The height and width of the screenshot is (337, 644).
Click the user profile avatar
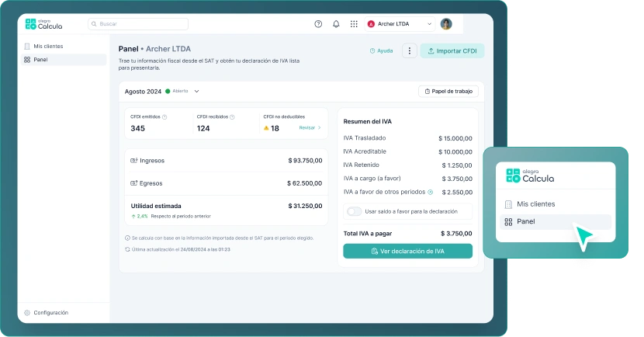446,24
